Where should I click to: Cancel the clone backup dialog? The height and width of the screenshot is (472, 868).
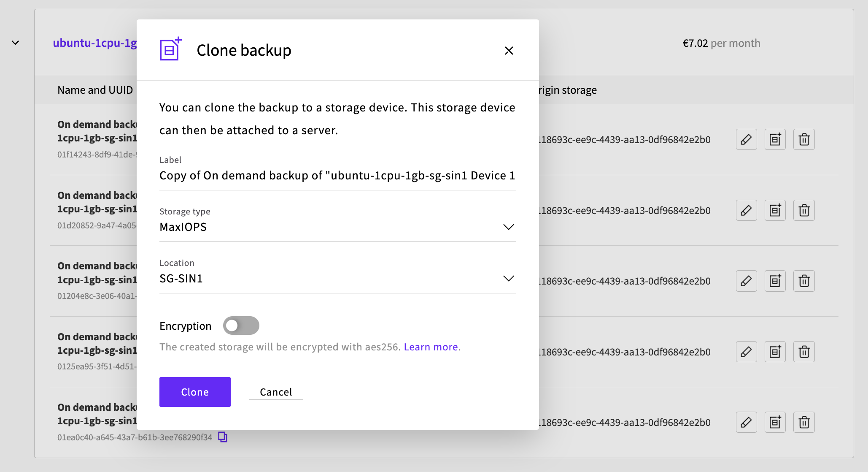[276, 392]
